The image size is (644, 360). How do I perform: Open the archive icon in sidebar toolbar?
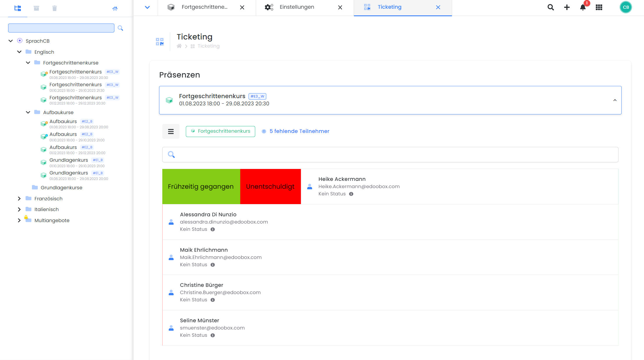(x=36, y=8)
